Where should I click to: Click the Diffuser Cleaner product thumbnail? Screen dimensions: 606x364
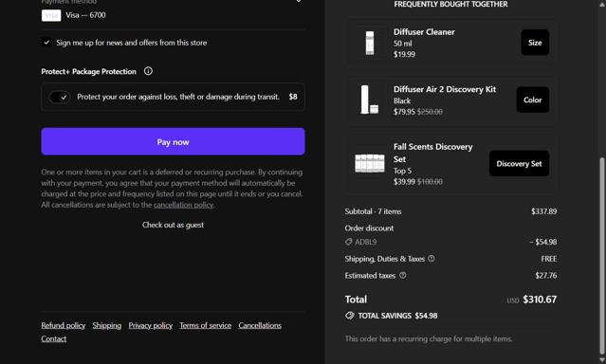tap(370, 43)
